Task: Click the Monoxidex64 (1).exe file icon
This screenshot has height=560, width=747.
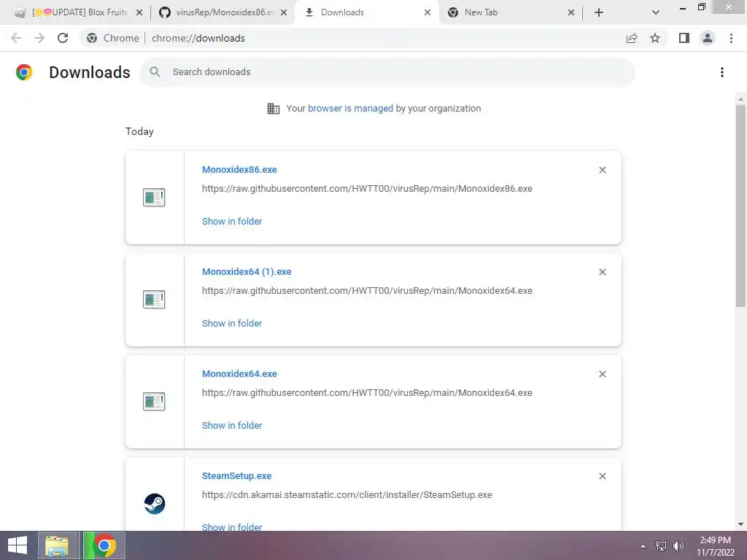Action: click(x=154, y=299)
